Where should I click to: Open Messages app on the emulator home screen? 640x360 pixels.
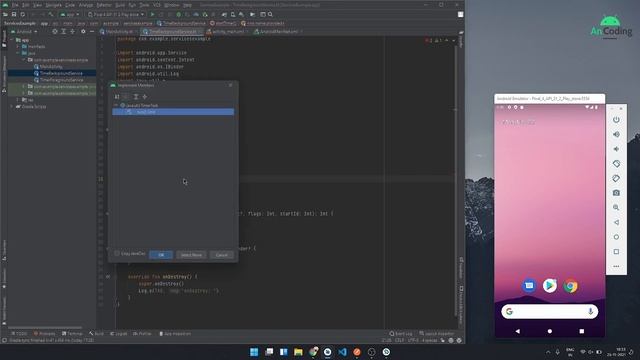tap(529, 286)
